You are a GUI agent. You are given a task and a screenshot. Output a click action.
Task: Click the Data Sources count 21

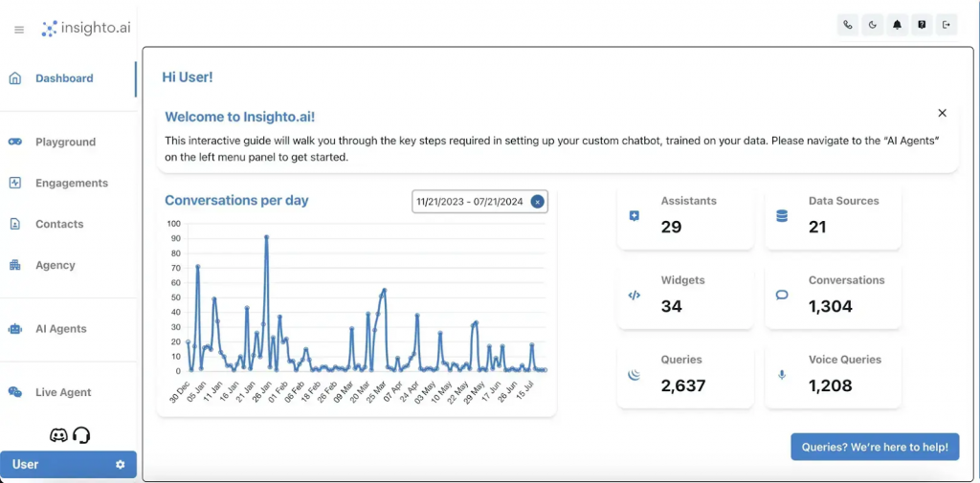point(817,227)
